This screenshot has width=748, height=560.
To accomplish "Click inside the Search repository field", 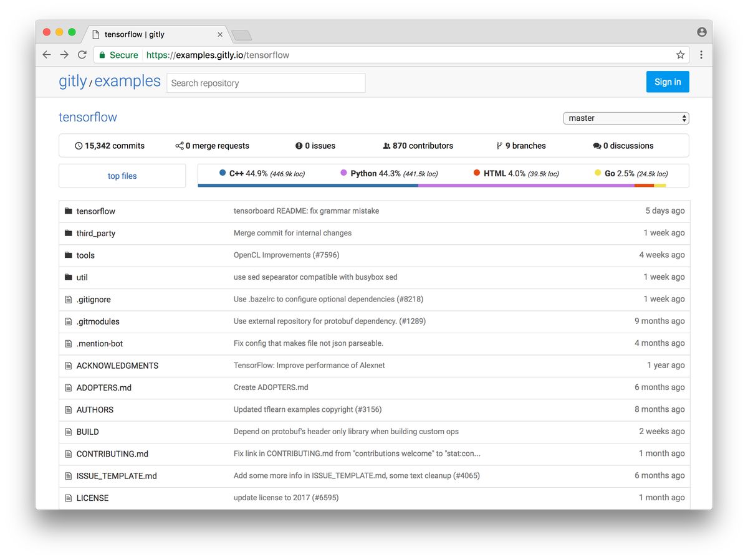I will pyautogui.click(x=266, y=83).
